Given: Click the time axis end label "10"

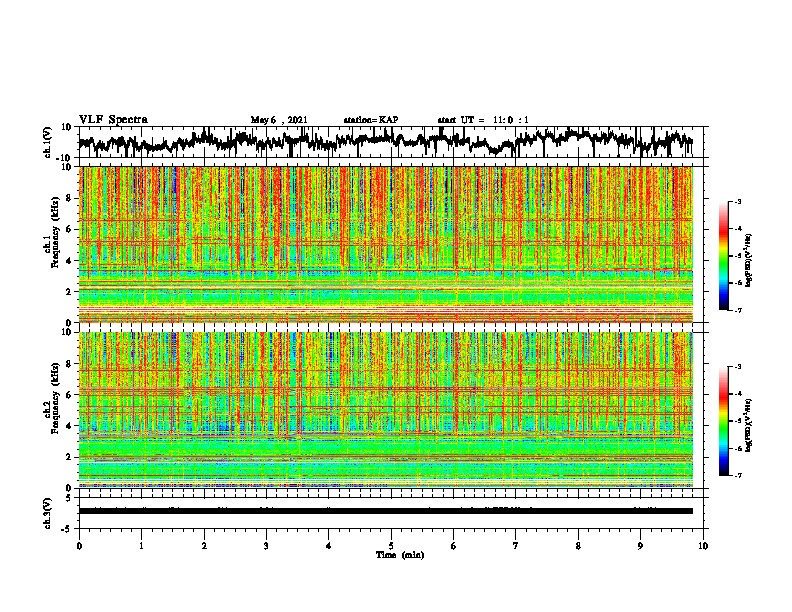Looking at the screenshot, I should click(x=703, y=546).
